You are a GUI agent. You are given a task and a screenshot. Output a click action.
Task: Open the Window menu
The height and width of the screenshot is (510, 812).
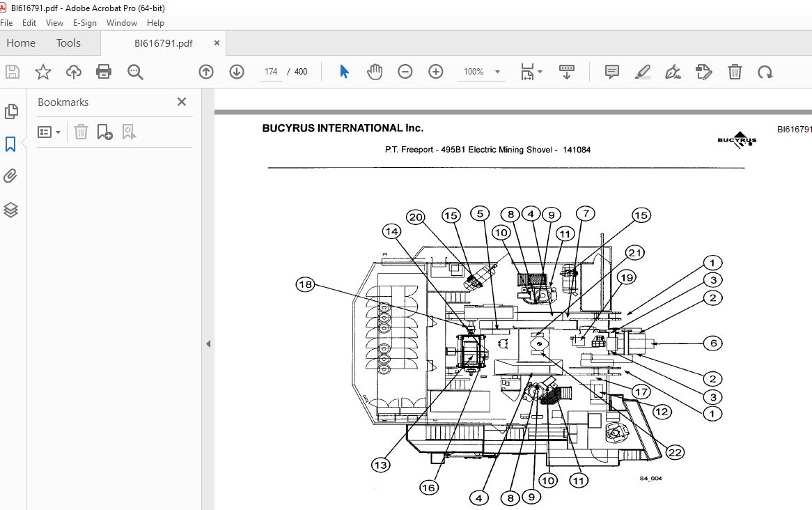pos(122,23)
